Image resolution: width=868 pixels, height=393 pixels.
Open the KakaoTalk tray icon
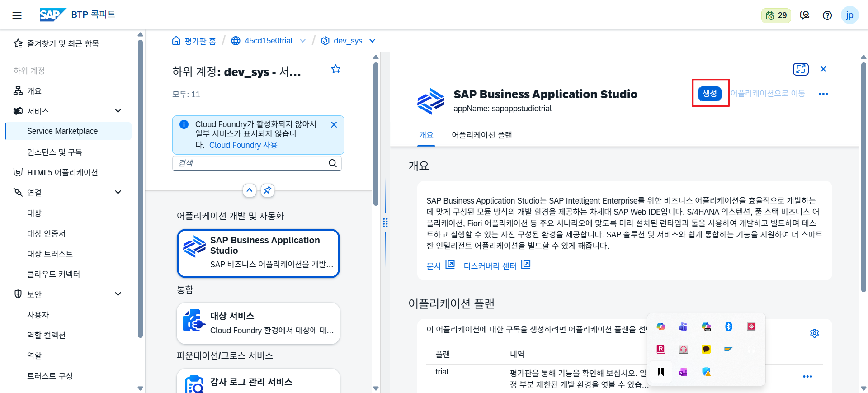[706, 349]
